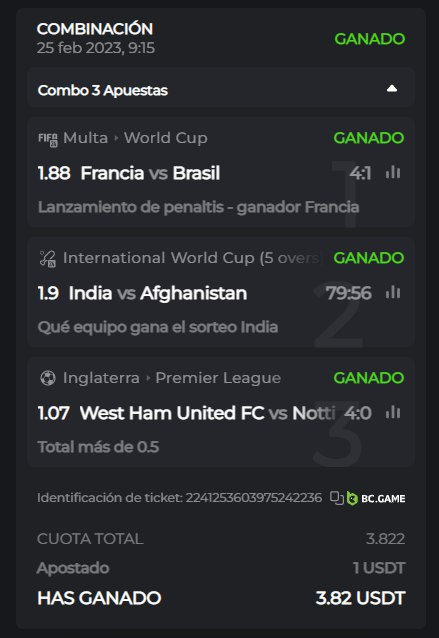The width and height of the screenshot is (439, 638).
Task: Select the Multa World Cup league label
Action: 135,138
